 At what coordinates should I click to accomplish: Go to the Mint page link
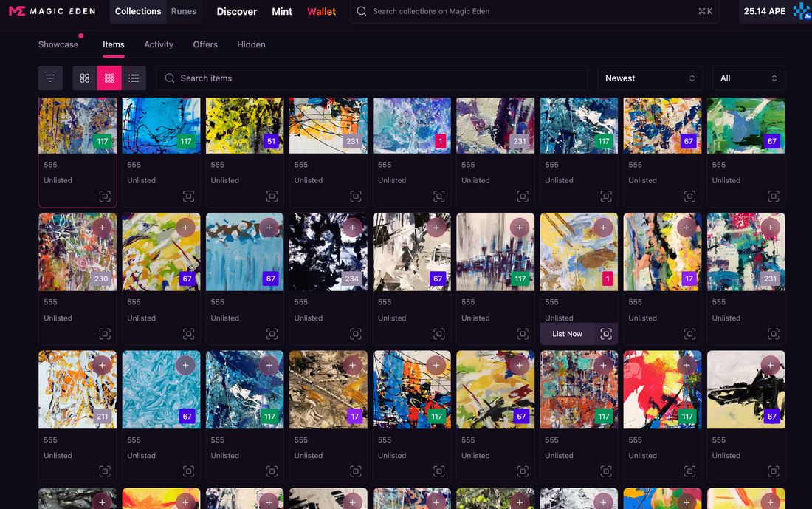tap(282, 11)
